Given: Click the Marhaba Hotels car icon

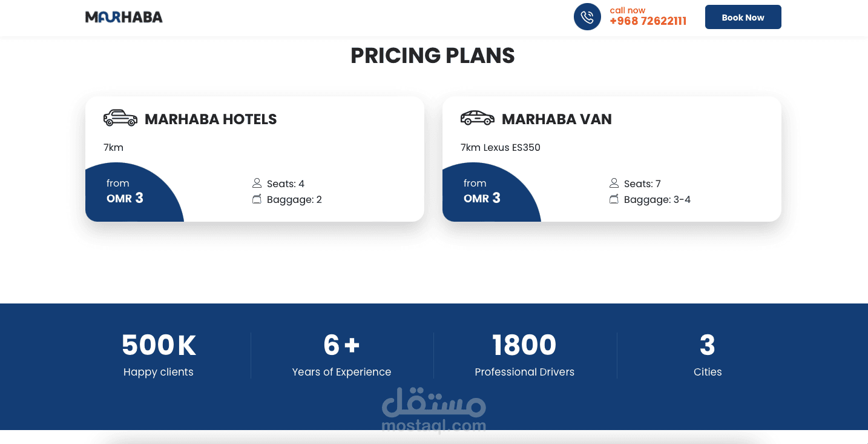Looking at the screenshot, I should point(120,118).
